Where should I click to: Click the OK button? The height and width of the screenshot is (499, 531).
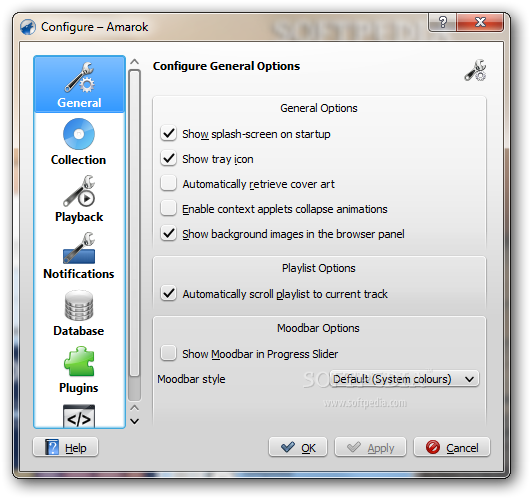click(298, 448)
